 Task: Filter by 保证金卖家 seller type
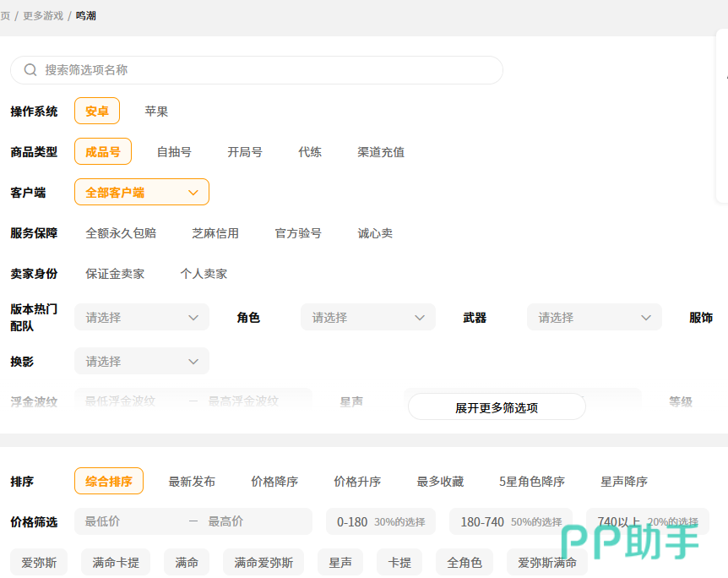point(115,274)
